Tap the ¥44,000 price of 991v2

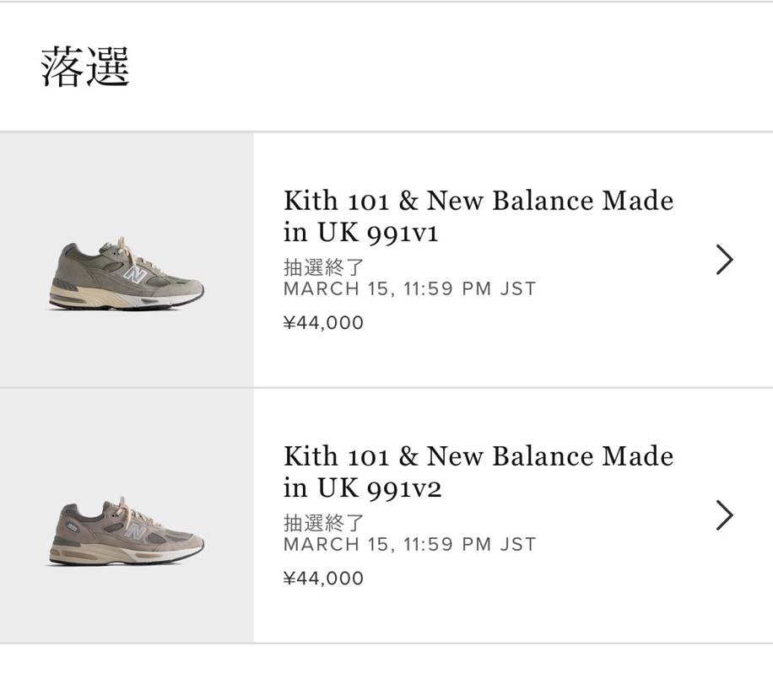point(323,579)
